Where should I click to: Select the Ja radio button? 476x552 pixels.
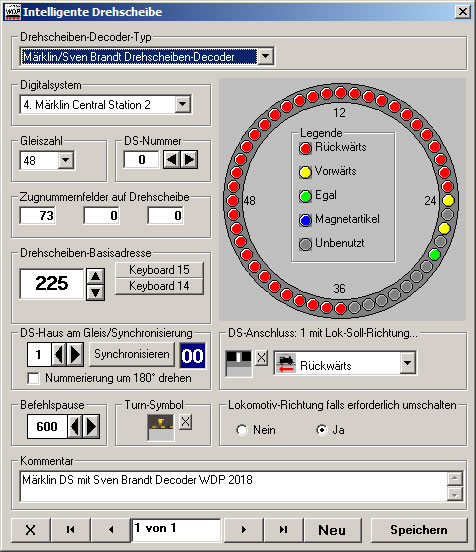pyautogui.click(x=321, y=430)
